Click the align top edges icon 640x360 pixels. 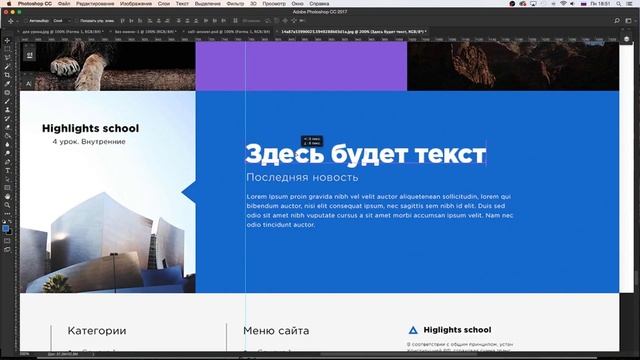point(122,20)
